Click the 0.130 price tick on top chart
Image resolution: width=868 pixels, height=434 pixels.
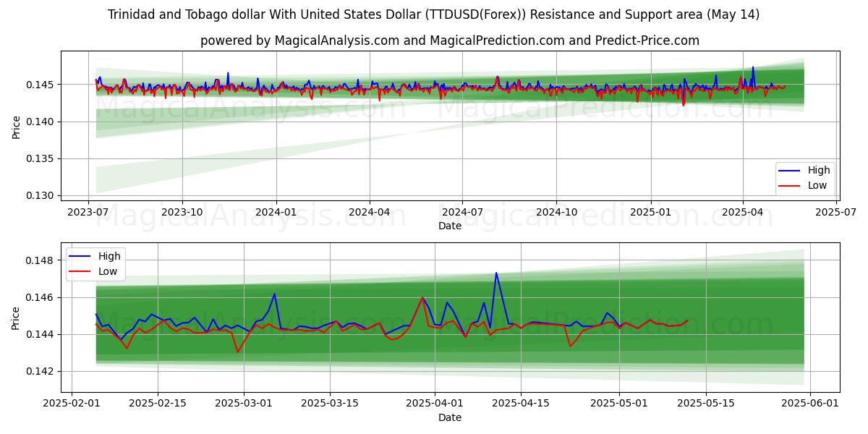42,195
